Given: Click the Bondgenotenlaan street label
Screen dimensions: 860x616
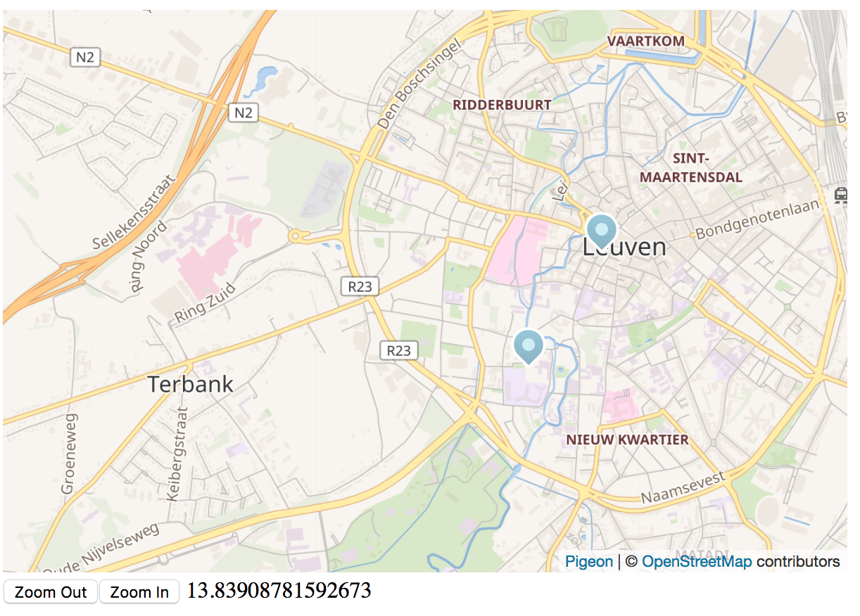Looking at the screenshot, I should point(759,219).
